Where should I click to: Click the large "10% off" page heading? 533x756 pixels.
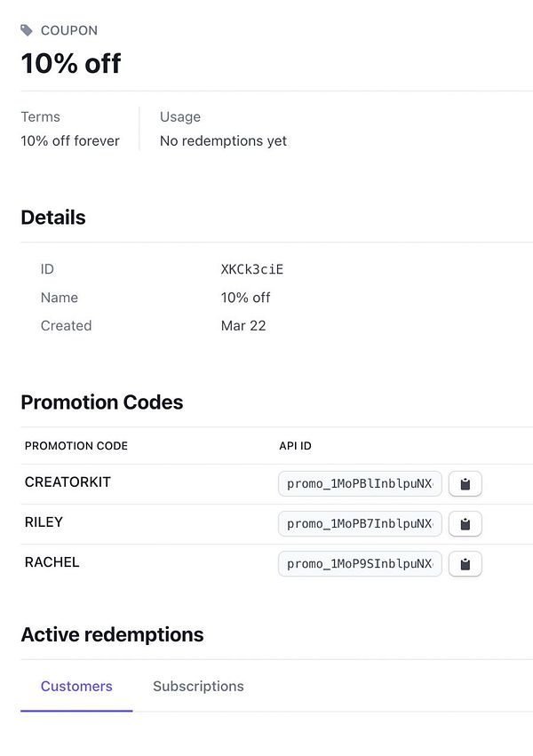point(71,64)
